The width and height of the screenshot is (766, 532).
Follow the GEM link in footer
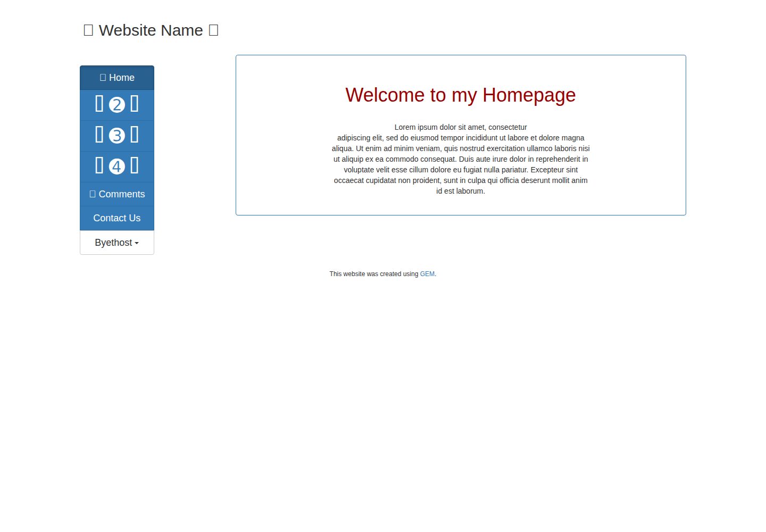click(427, 274)
